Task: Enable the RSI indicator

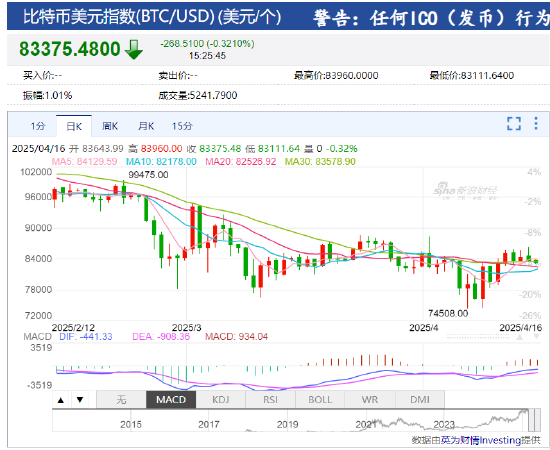Action: [x=270, y=399]
